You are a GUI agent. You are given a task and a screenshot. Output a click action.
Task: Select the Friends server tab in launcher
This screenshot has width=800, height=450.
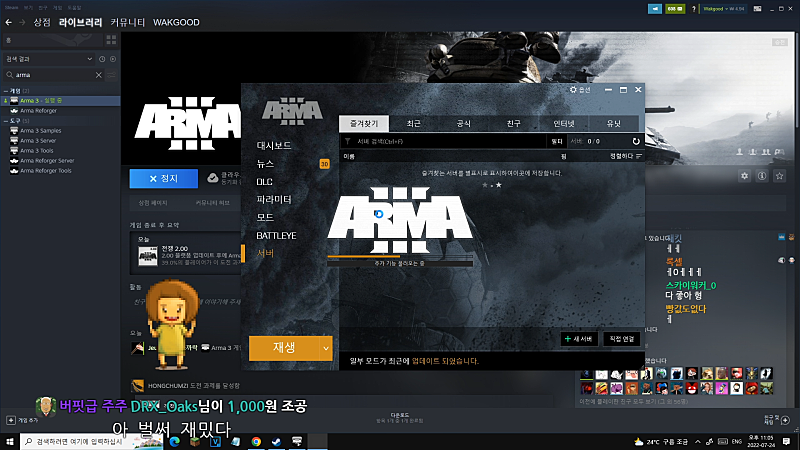tap(513, 123)
